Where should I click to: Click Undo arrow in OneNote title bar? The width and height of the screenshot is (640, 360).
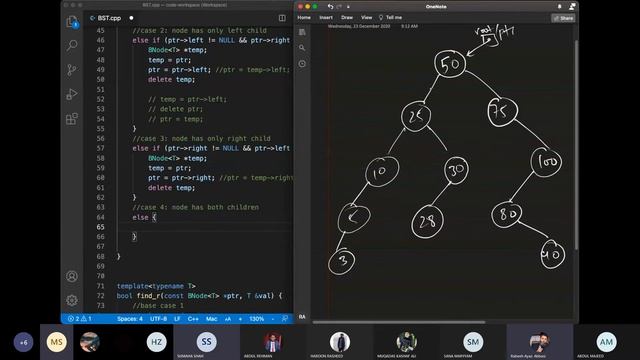coord(330,7)
